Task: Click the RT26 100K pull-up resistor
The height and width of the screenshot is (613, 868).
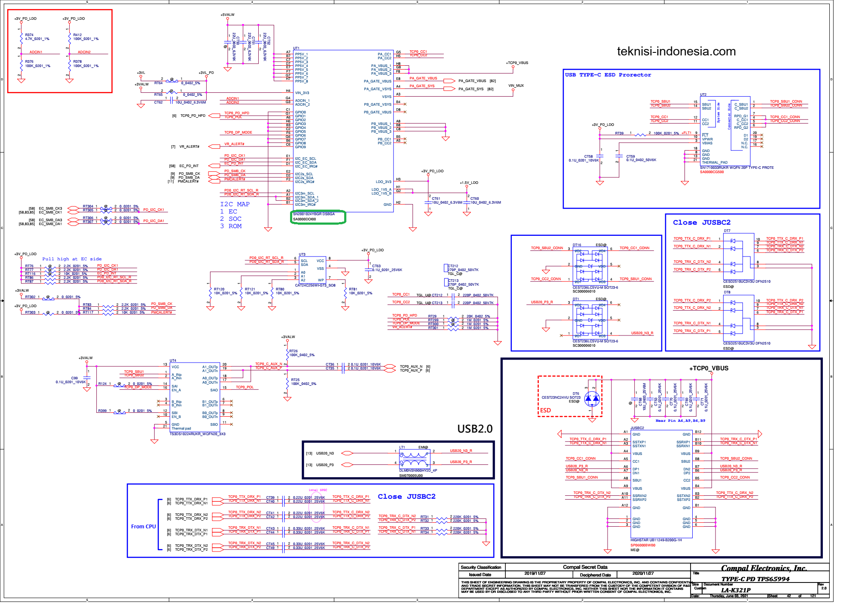Action: [287, 354]
